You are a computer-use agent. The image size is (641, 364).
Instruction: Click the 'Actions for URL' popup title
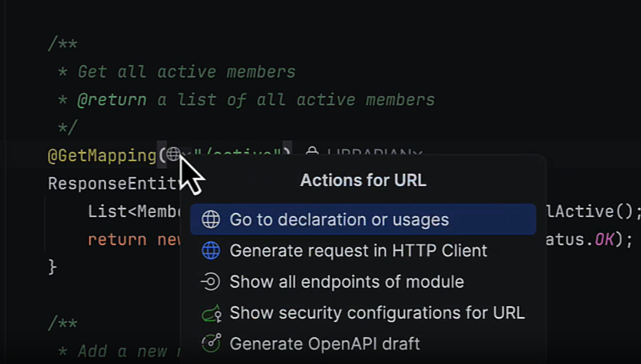[363, 180]
